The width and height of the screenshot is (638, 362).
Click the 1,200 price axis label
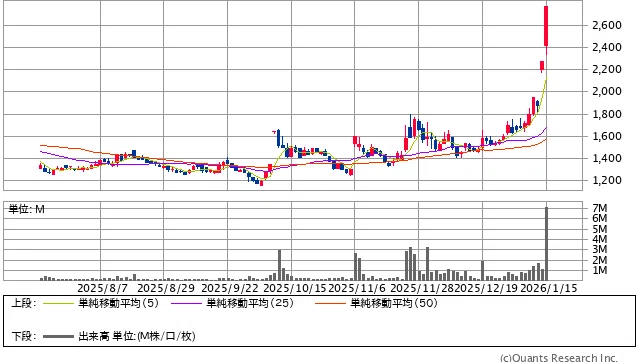point(607,180)
